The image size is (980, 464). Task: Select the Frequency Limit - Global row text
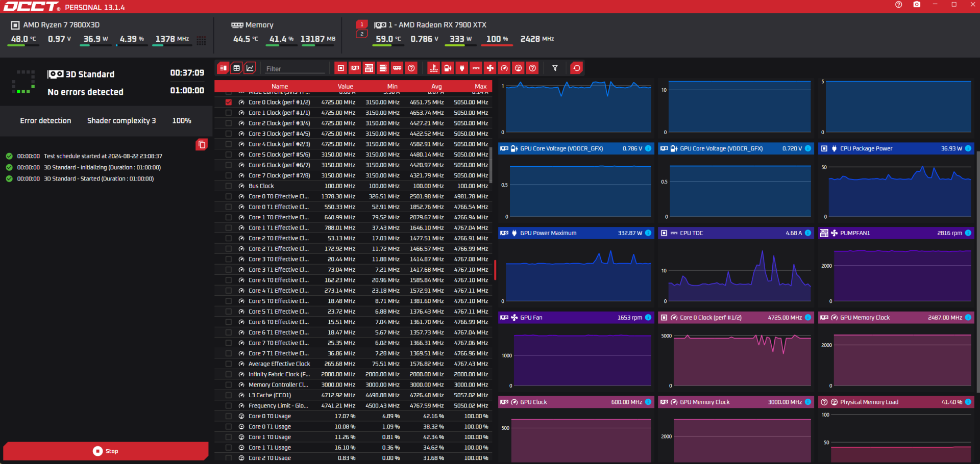(x=278, y=406)
